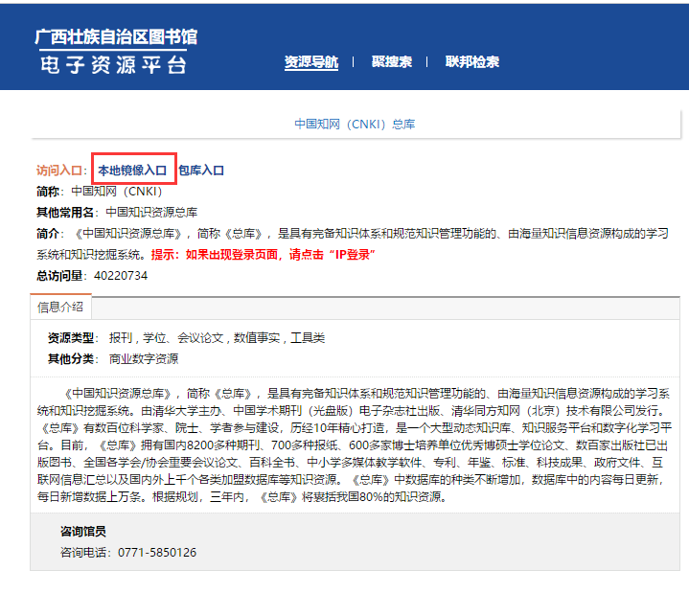Click the 资源类型 values list
689x616 pixels.
pyautogui.click(x=218, y=338)
